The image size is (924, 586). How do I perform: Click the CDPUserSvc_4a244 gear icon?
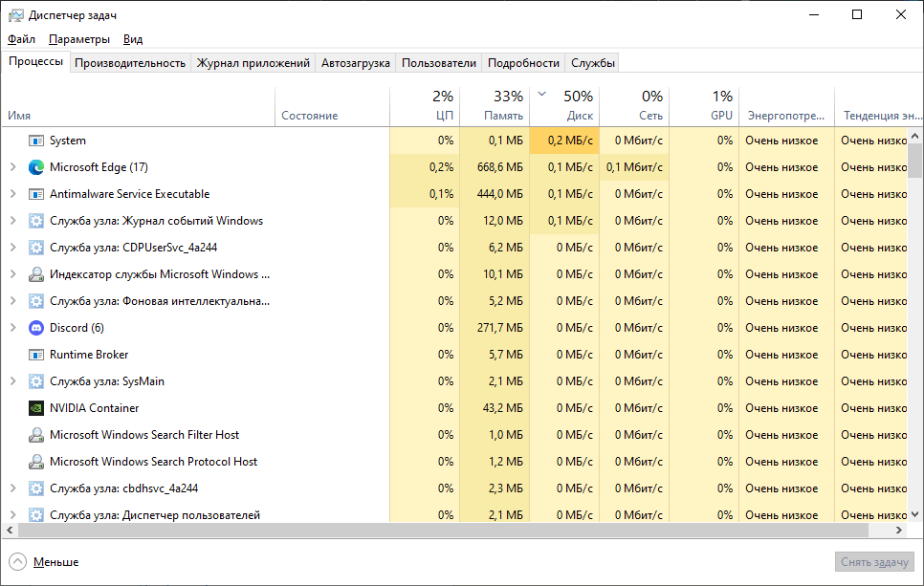tap(36, 248)
